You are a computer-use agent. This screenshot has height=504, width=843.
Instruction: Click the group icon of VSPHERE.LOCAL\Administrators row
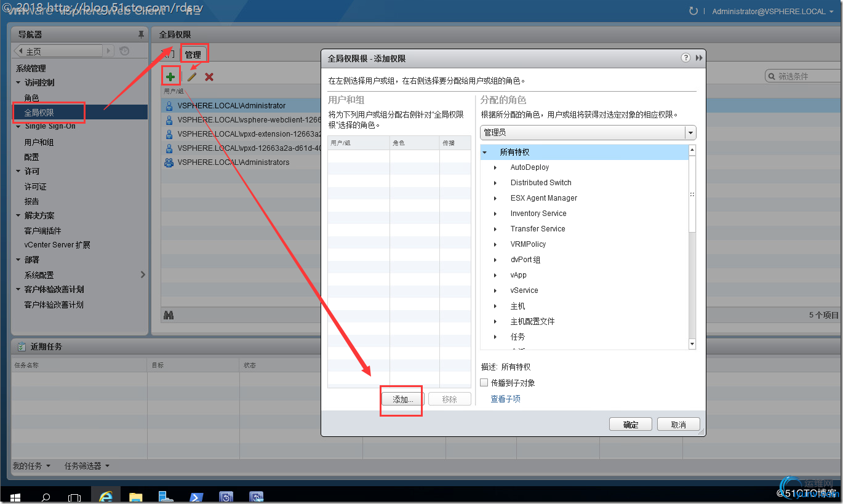(169, 162)
